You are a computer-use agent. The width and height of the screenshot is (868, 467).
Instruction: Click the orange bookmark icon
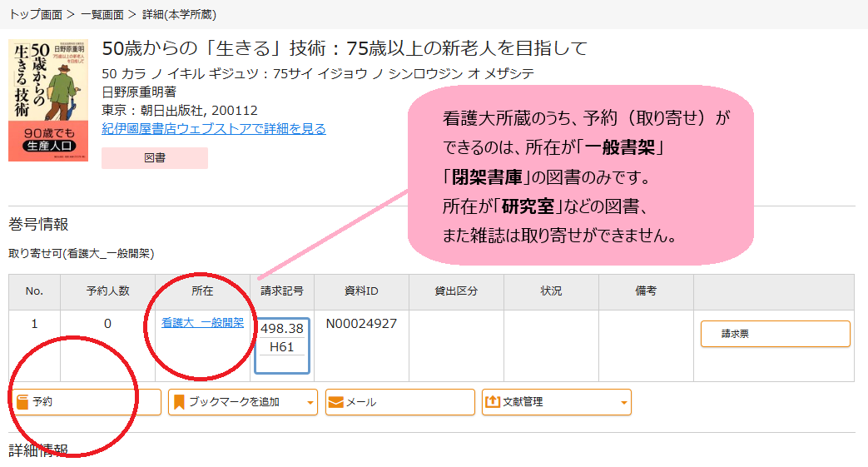(x=179, y=402)
